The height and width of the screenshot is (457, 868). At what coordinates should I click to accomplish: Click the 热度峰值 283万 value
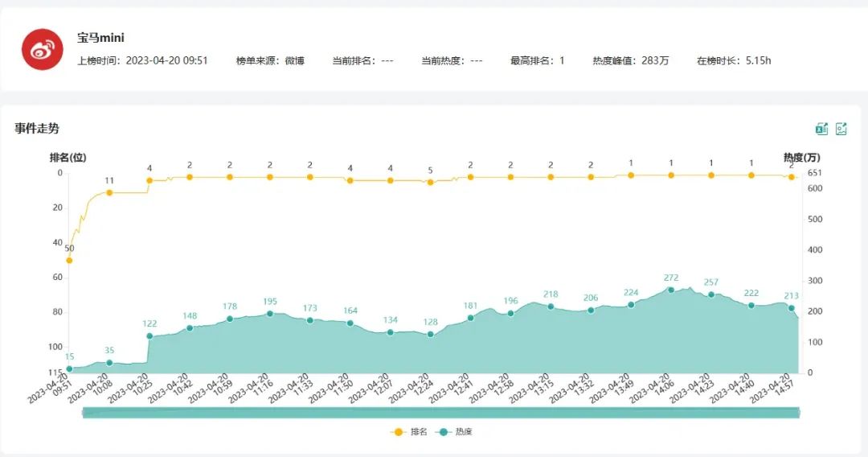coord(630,61)
